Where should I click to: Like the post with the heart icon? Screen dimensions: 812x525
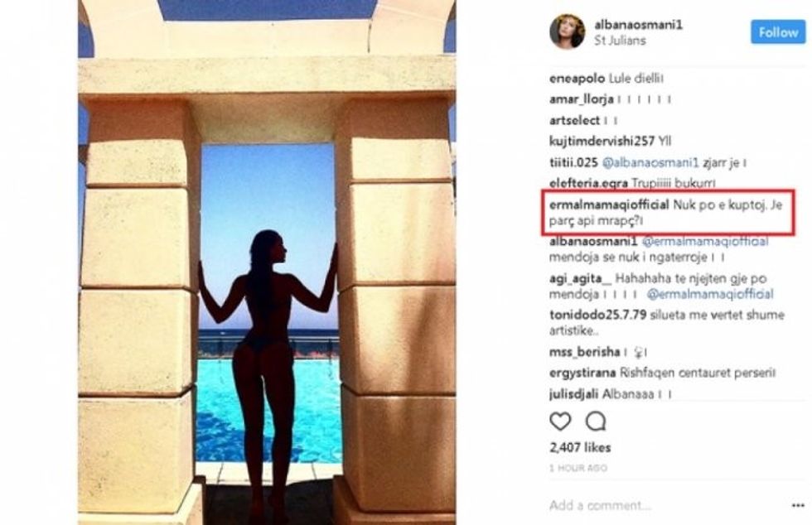pyautogui.click(x=560, y=421)
